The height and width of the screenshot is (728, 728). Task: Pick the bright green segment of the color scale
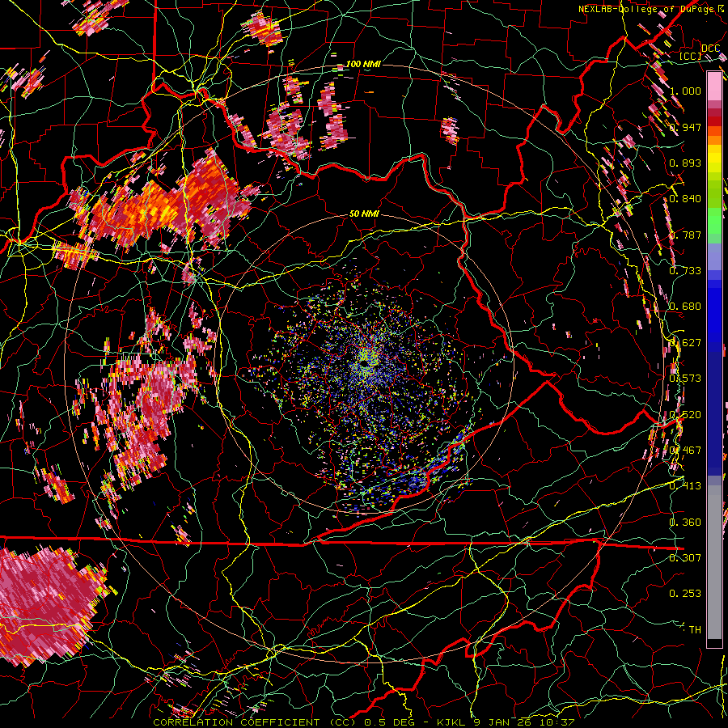(x=714, y=221)
